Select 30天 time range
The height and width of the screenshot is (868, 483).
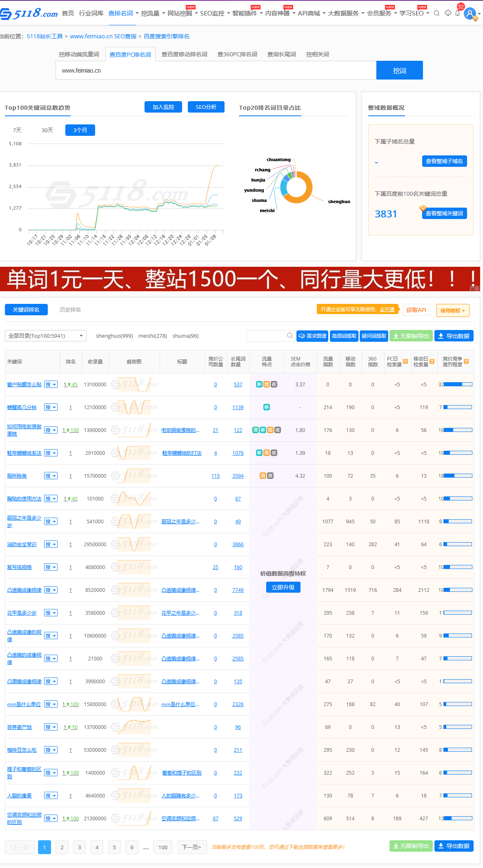(47, 130)
